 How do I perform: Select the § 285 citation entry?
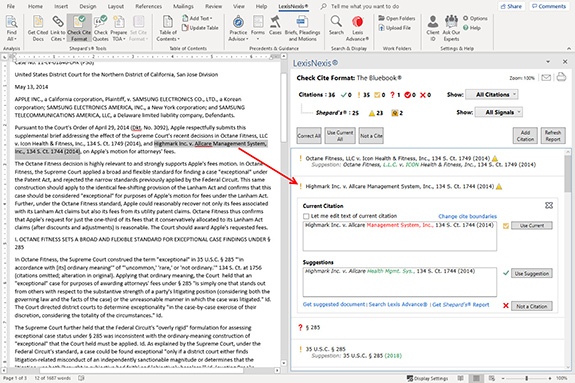point(427,327)
